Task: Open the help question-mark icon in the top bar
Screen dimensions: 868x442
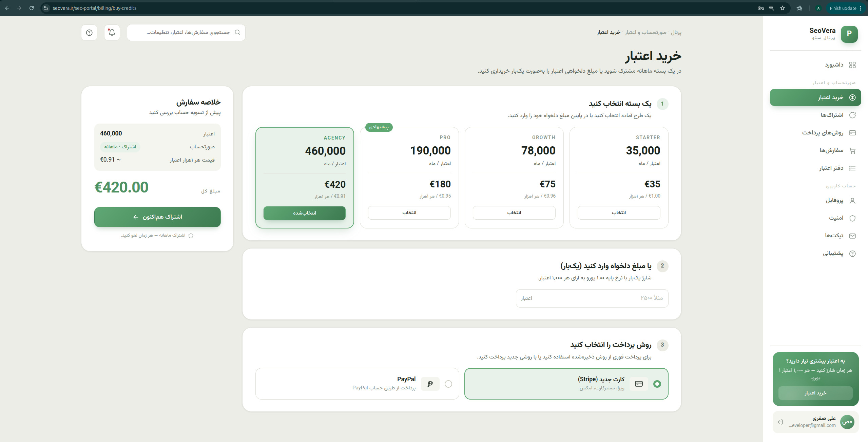Action: coord(89,33)
